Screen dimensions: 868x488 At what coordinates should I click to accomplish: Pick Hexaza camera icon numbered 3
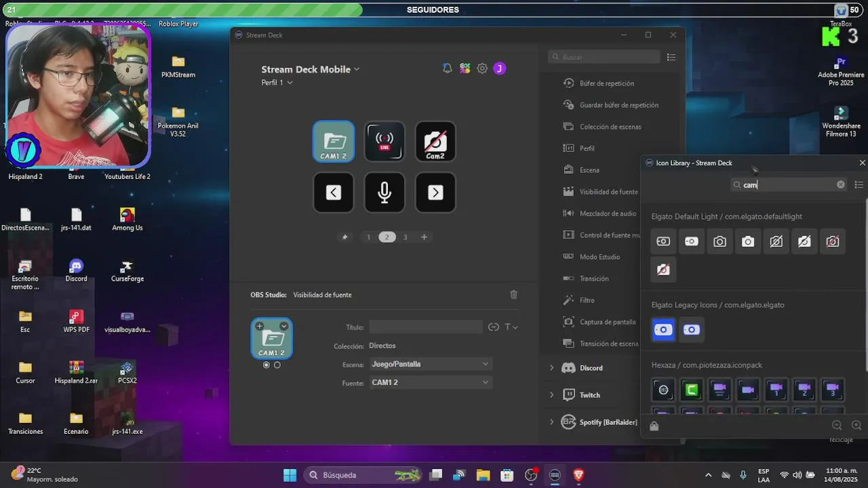click(x=833, y=390)
